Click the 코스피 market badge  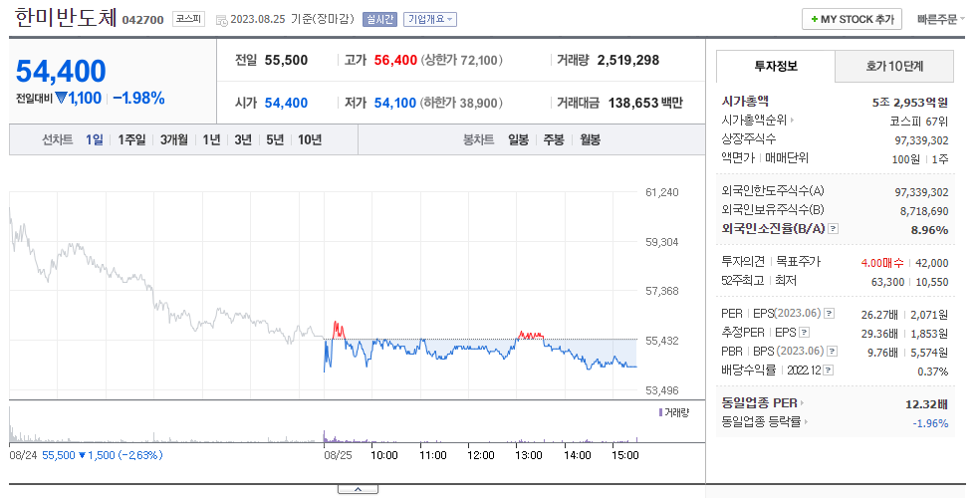click(188, 19)
